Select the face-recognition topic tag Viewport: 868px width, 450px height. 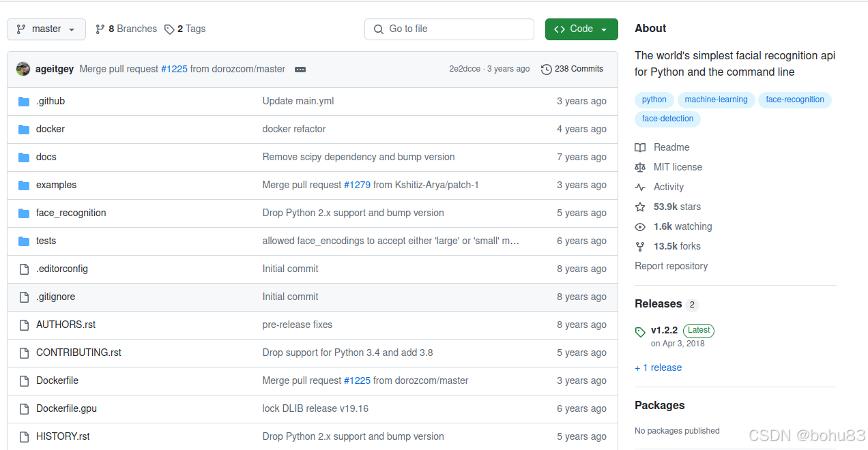[x=795, y=100]
